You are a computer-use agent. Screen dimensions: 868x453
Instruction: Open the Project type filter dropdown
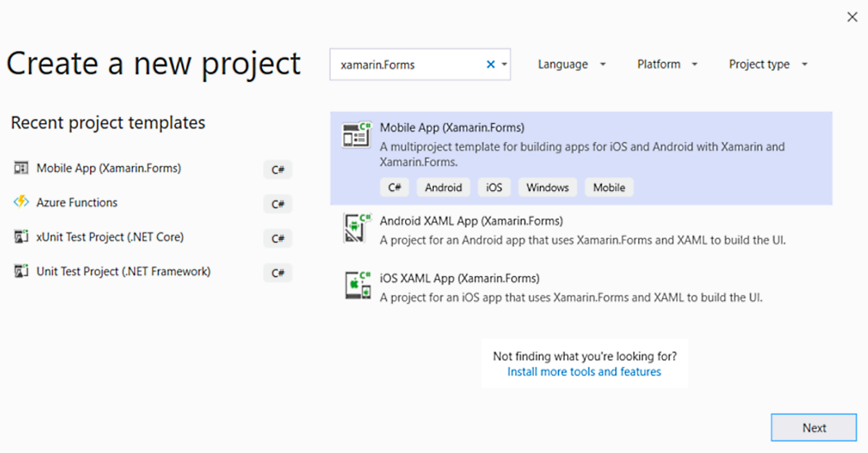click(768, 64)
